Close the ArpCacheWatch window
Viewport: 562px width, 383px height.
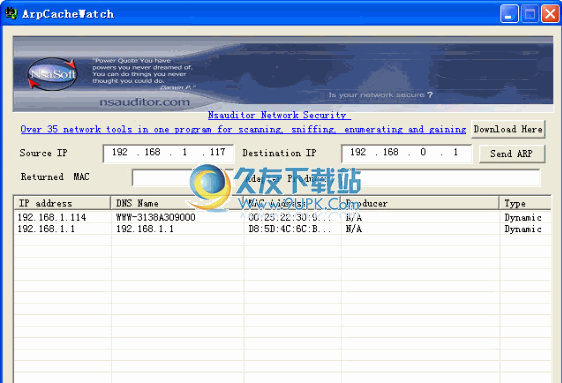coord(550,14)
